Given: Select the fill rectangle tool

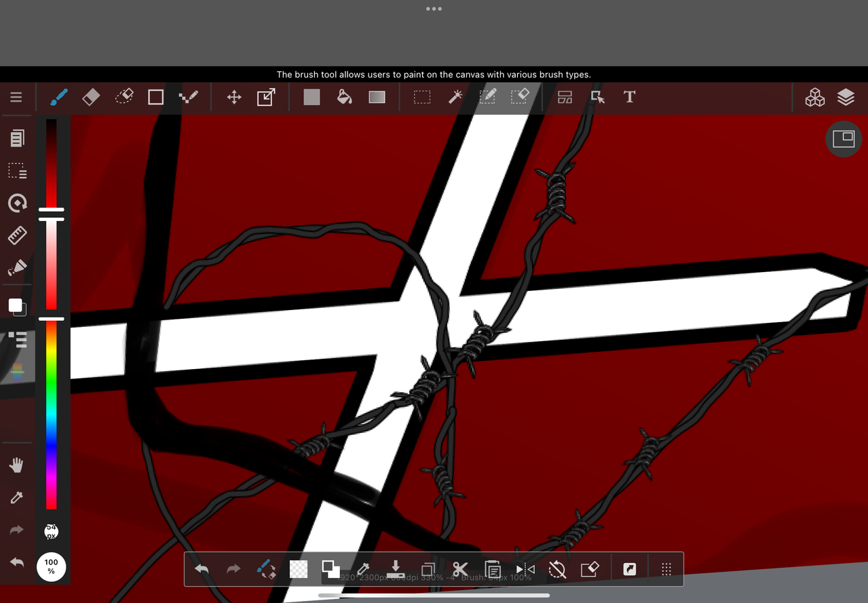Looking at the screenshot, I should point(312,97).
